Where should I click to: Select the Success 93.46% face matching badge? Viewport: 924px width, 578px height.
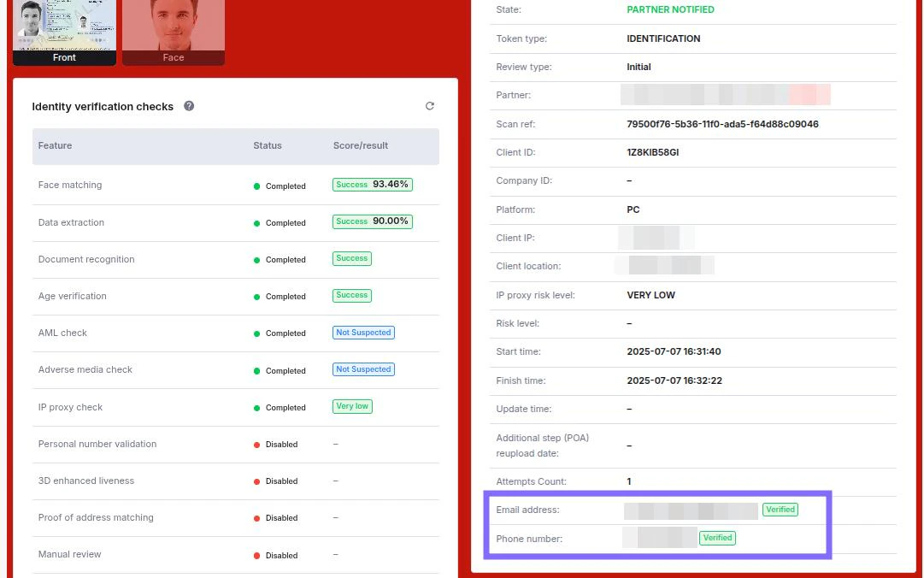pyautogui.click(x=373, y=185)
